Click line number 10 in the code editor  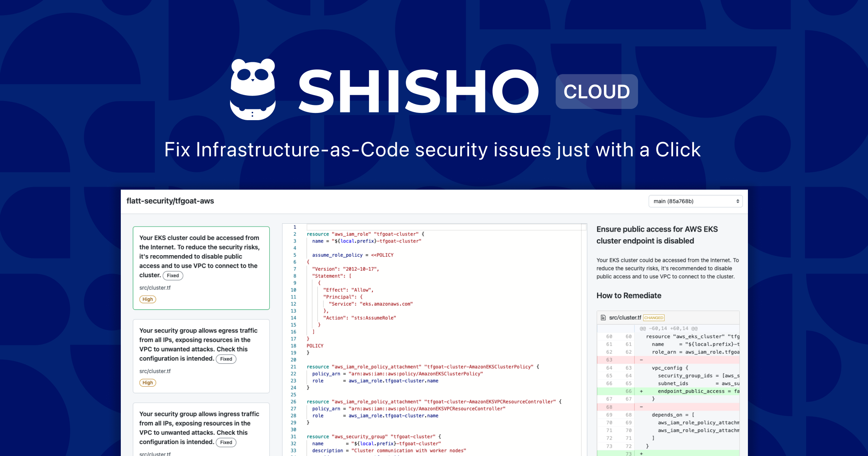click(x=293, y=290)
